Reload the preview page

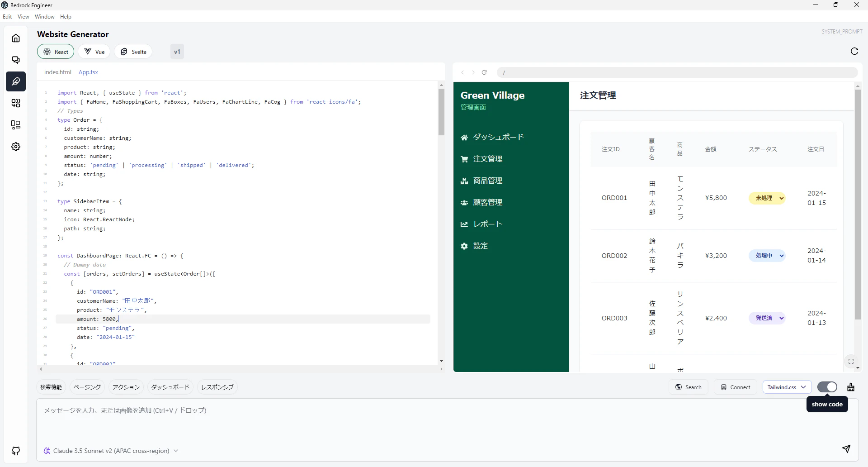[484, 72]
